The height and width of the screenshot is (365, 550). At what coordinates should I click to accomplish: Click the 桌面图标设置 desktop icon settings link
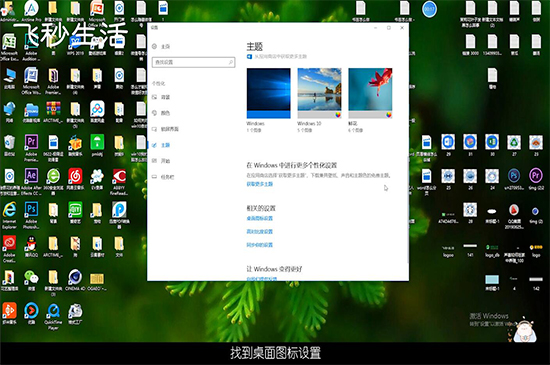(260, 218)
